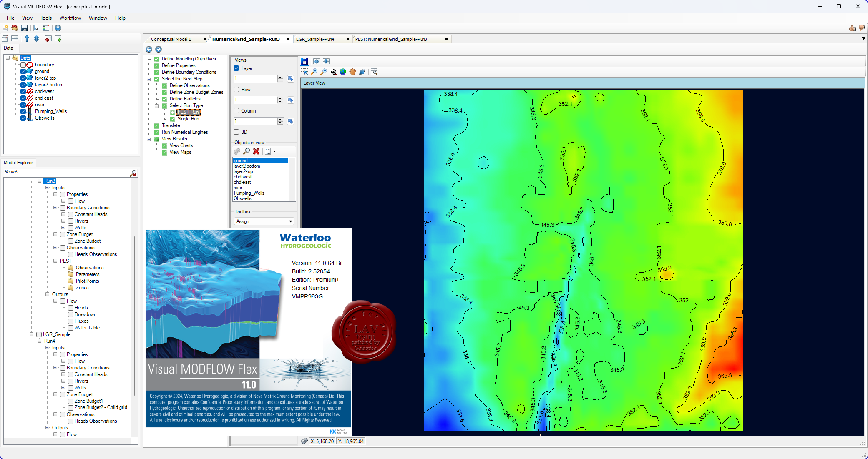
Task: Open the File menu
Action: 10,18
